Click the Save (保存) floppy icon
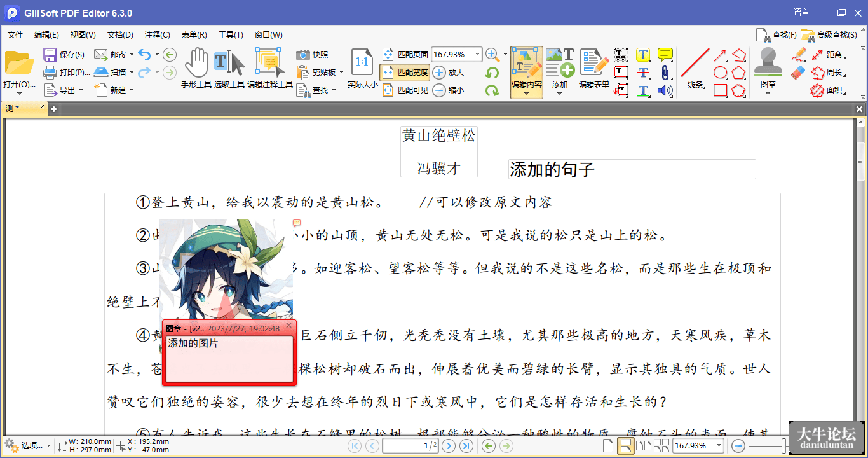The width and height of the screenshot is (868, 458). point(50,55)
